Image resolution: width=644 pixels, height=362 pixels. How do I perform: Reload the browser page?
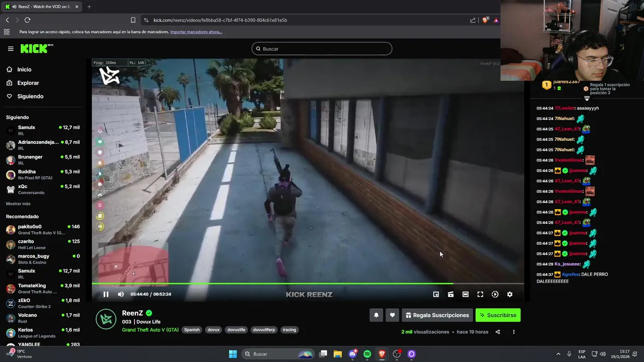point(27,20)
